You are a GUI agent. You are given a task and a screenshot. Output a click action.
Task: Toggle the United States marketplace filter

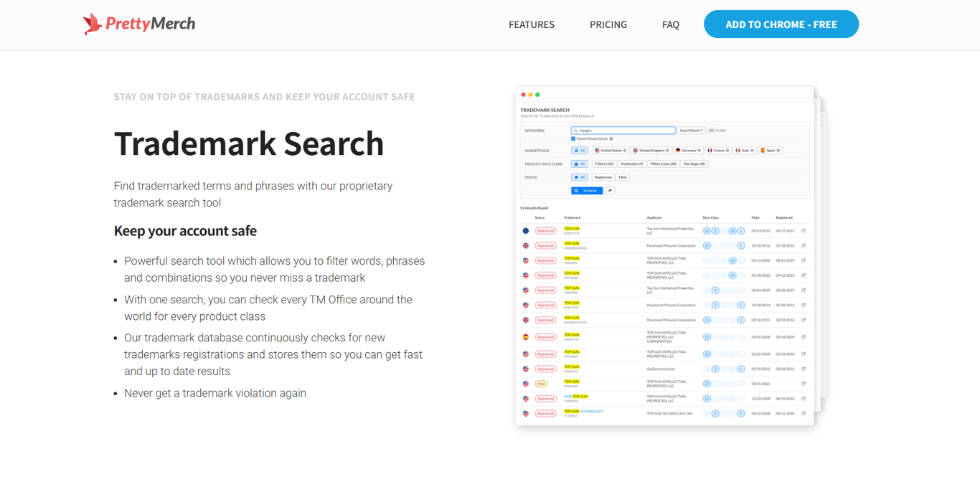pyautogui.click(x=611, y=151)
